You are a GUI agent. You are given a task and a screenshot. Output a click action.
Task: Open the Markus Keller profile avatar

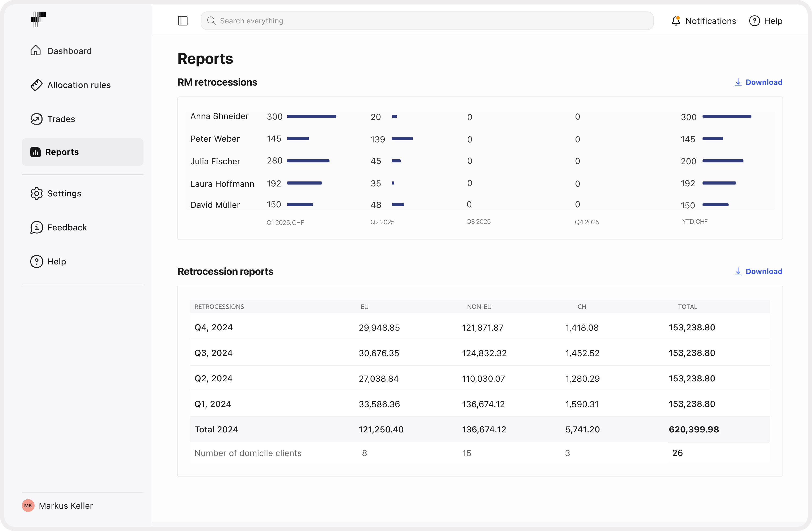[x=28, y=505]
